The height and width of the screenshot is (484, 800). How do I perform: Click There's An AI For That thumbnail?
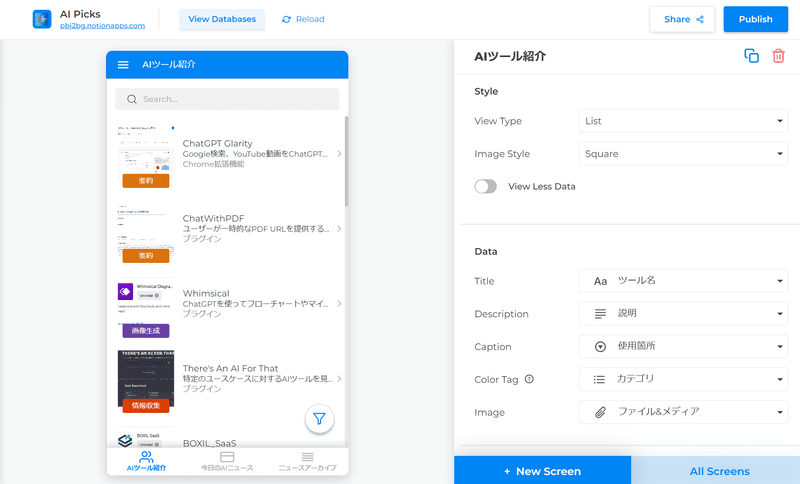tap(146, 378)
